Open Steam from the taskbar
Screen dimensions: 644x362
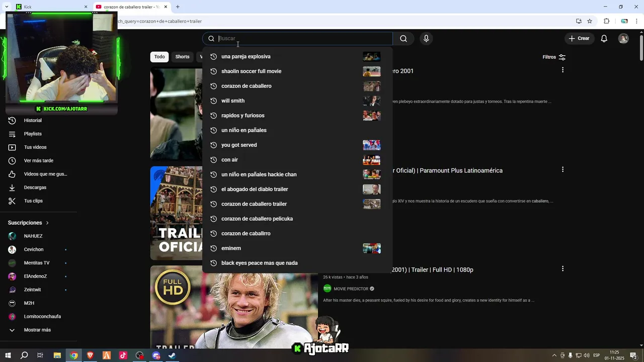click(172, 355)
